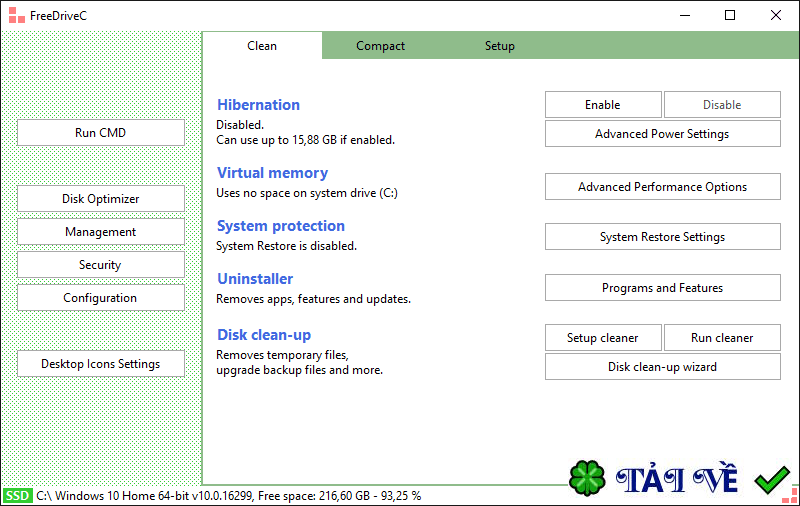Image resolution: width=800 pixels, height=506 pixels.
Task: Click the FreeDriveC app icon in title bar
Action: (15, 15)
